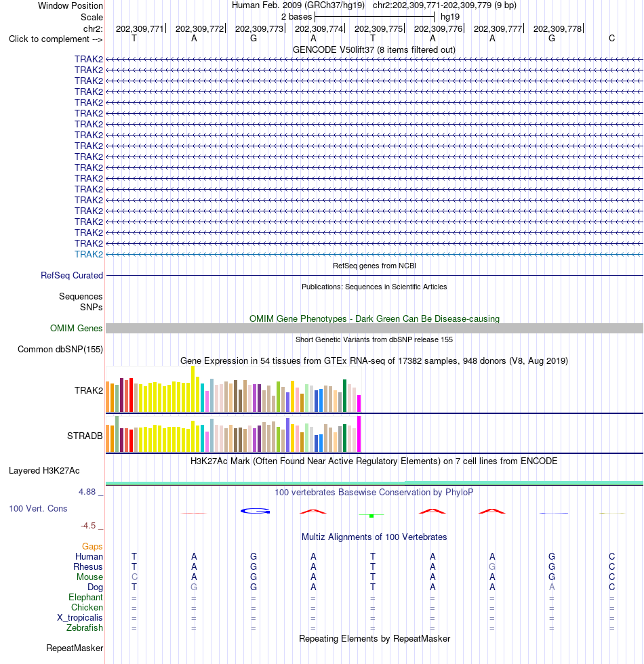The image size is (644, 664).
Task: Open '100 vertebrates Basewise Conservation by PhyloP' title
Action: tap(374, 493)
